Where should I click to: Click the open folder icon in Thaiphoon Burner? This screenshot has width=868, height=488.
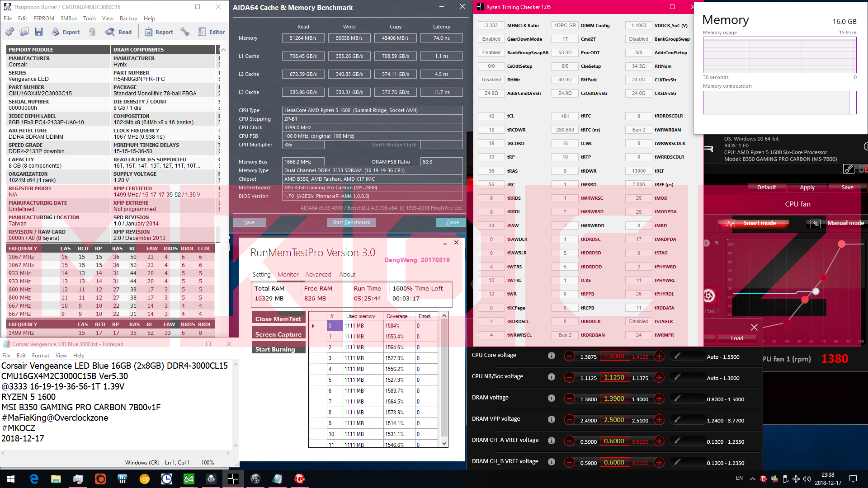click(24, 32)
